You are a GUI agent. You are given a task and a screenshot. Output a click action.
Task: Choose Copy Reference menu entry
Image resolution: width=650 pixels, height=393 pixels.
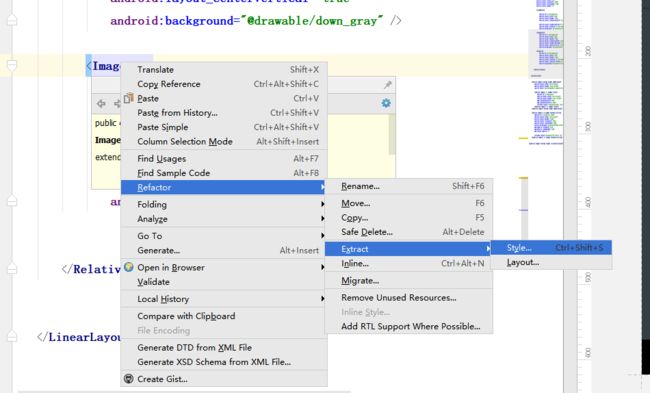[224, 84]
